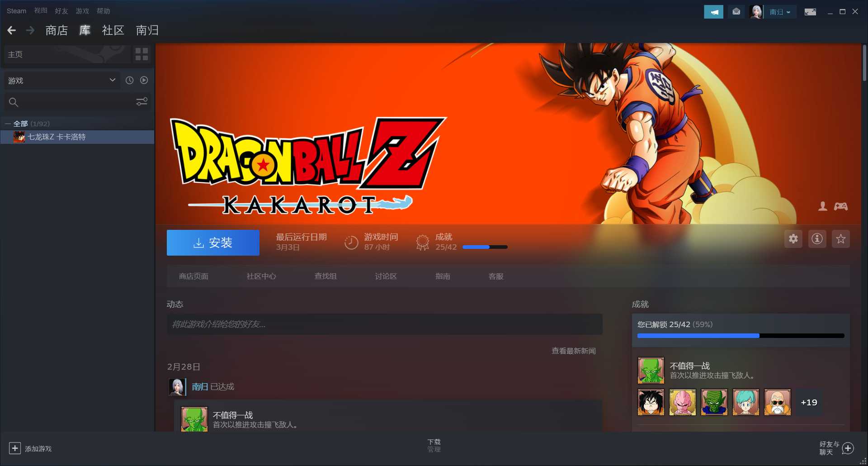View the Bulma achievement thumbnail
The width and height of the screenshot is (868, 466).
745,402
